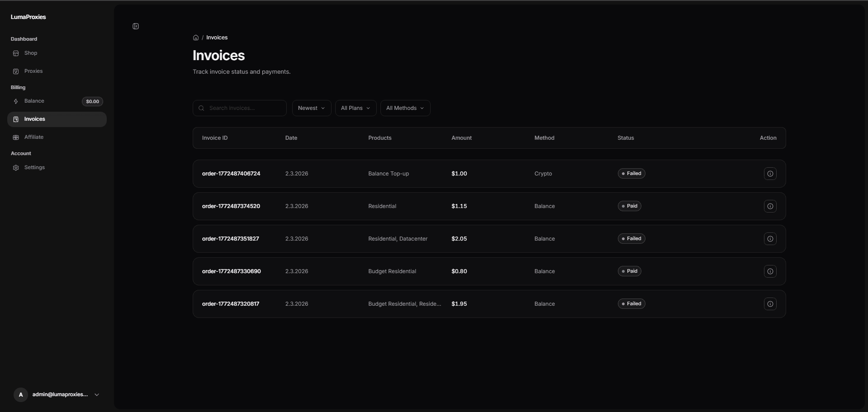Click the magnifier icon in the search bar
868x412 pixels.
(x=202, y=108)
